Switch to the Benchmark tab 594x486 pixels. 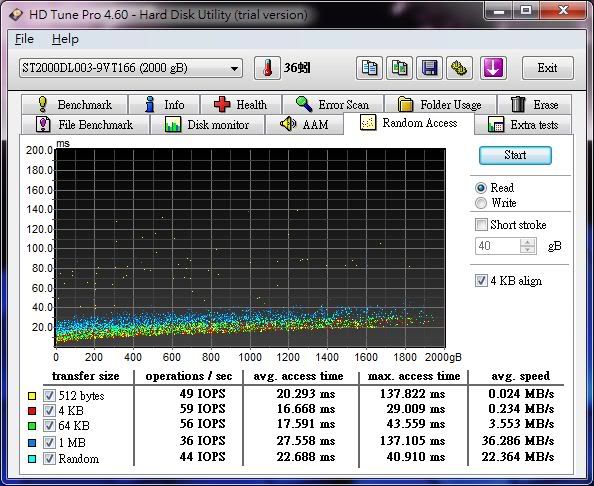click(x=75, y=104)
